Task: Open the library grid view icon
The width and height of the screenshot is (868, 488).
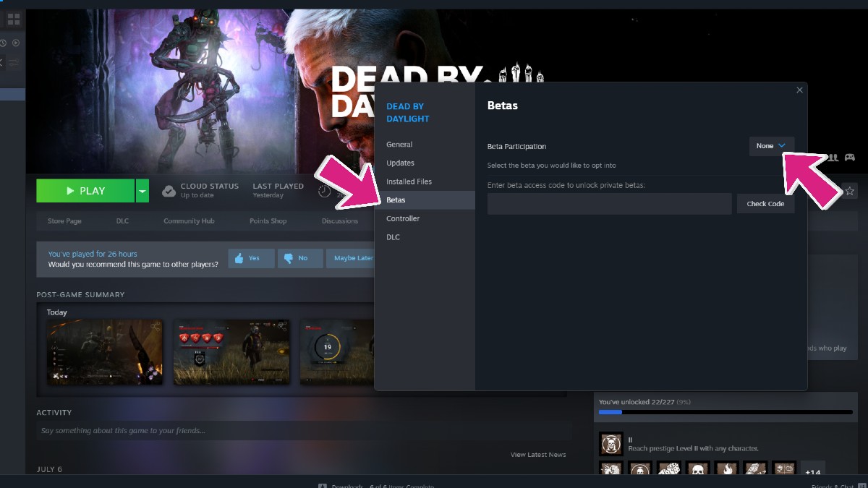Action: click(13, 20)
